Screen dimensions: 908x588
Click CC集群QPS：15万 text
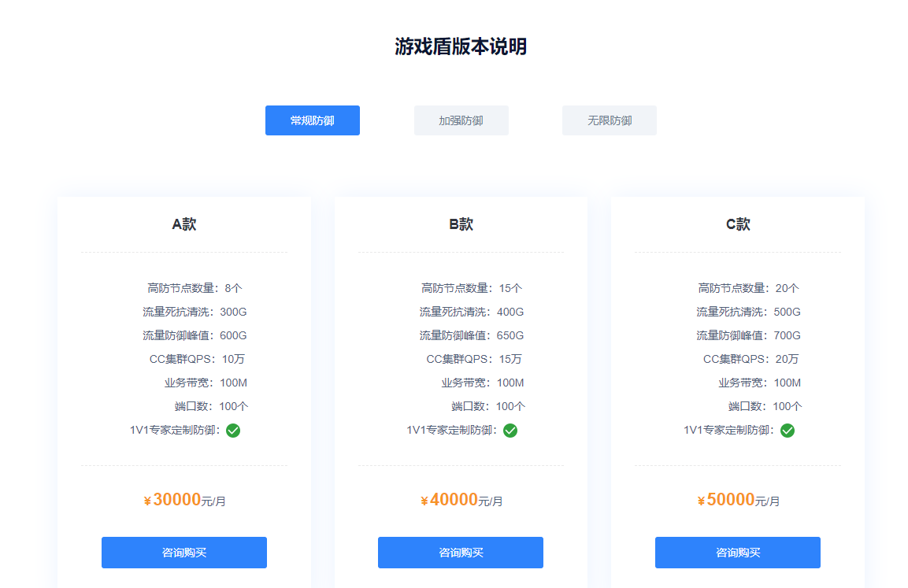(474, 360)
